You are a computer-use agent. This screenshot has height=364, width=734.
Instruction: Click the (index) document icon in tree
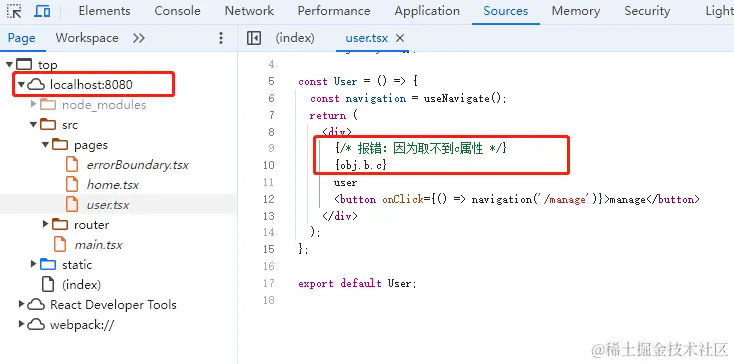[x=48, y=284]
